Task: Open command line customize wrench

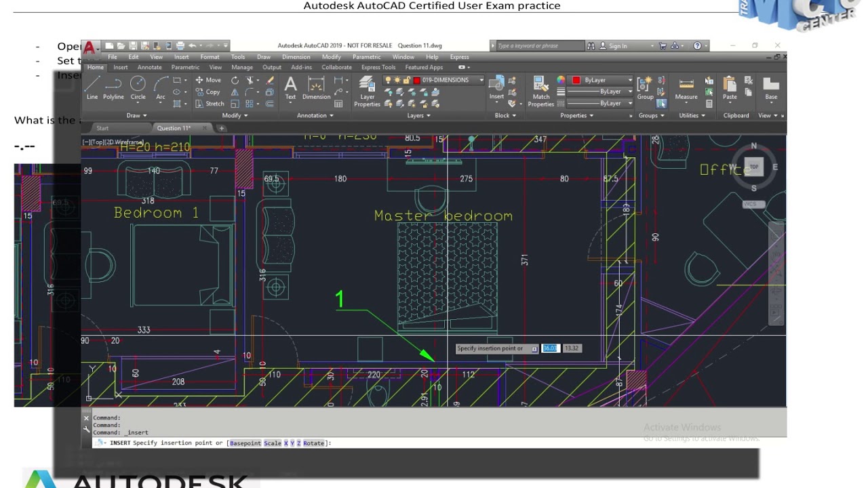Action: [x=86, y=429]
